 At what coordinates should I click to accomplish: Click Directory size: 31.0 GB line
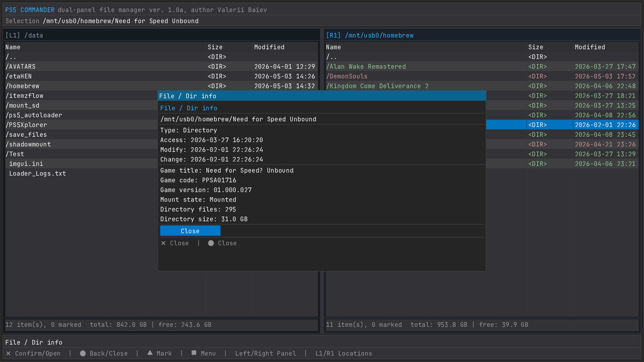coord(204,219)
